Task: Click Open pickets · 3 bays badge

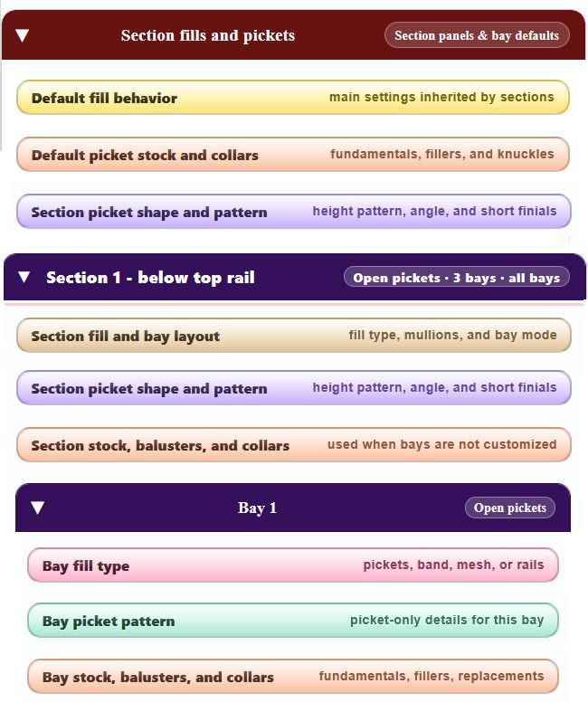Action: pos(456,278)
